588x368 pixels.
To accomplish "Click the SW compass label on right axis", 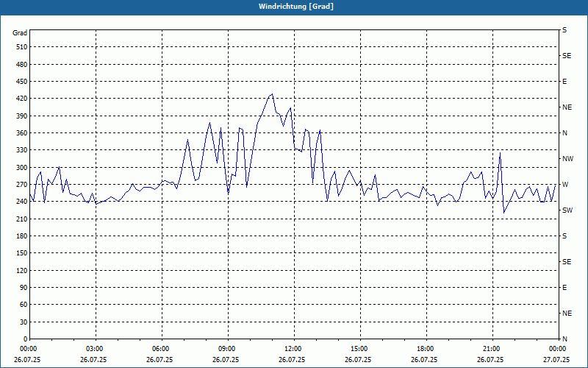I will pyautogui.click(x=567, y=210).
